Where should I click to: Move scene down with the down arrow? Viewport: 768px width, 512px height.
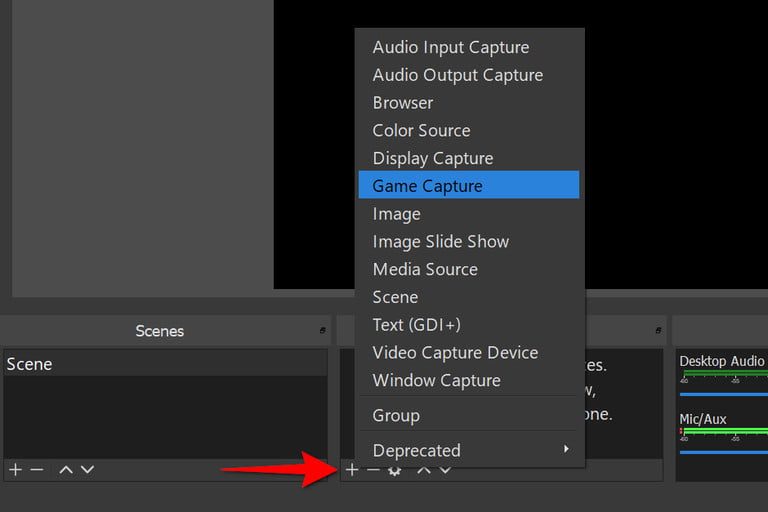point(87,469)
